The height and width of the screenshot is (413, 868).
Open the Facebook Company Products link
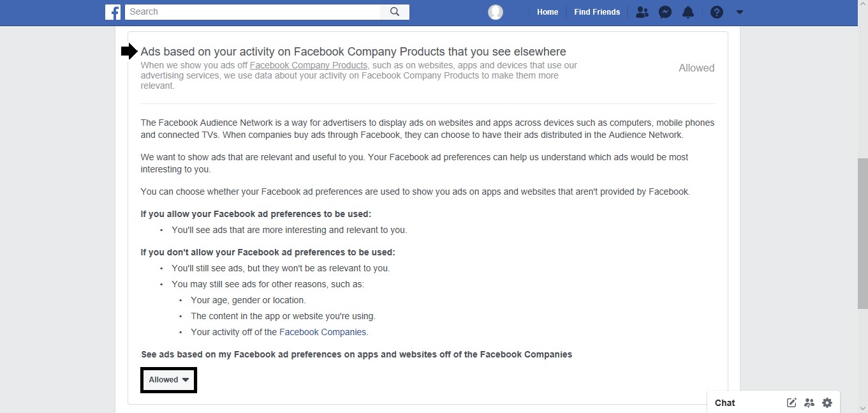pos(309,65)
